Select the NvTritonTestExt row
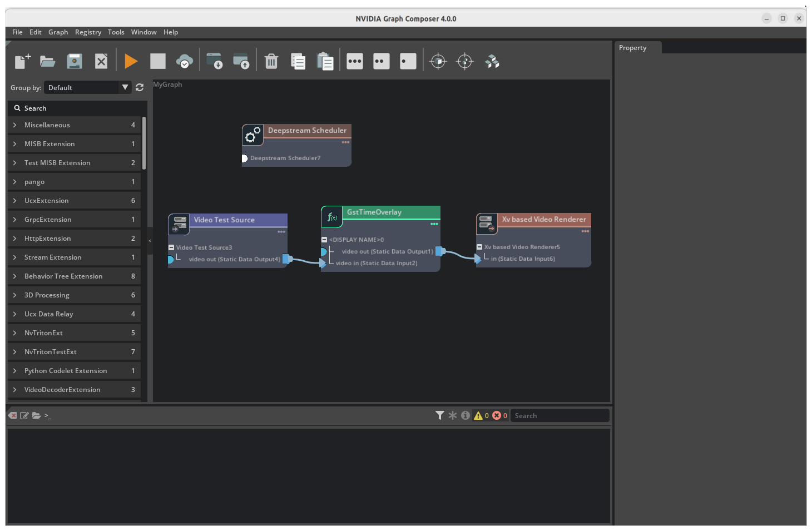 point(75,352)
